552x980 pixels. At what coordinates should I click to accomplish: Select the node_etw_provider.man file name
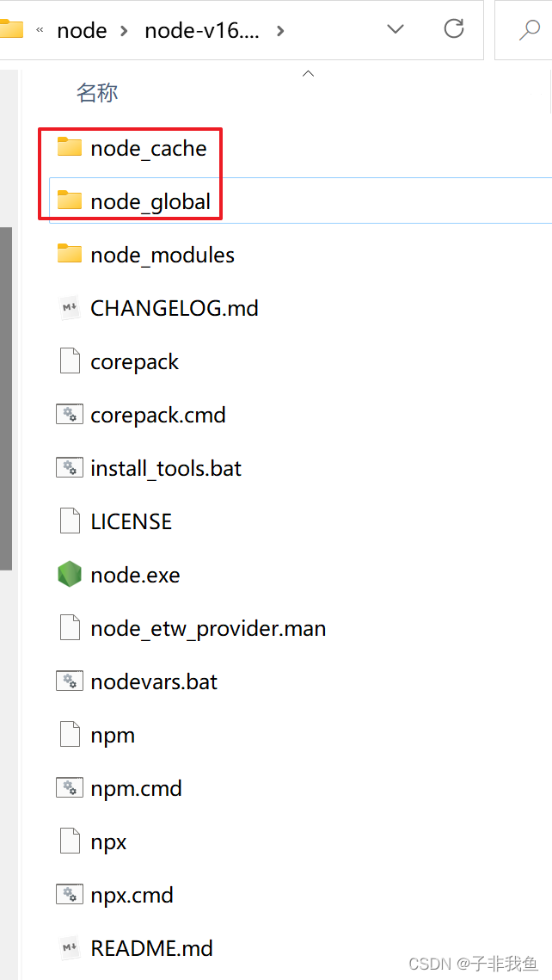209,629
